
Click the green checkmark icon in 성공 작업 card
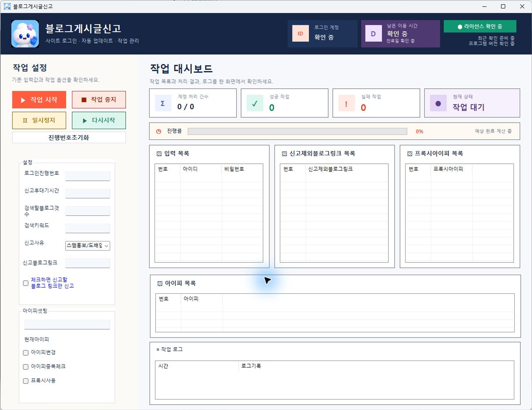coord(255,103)
